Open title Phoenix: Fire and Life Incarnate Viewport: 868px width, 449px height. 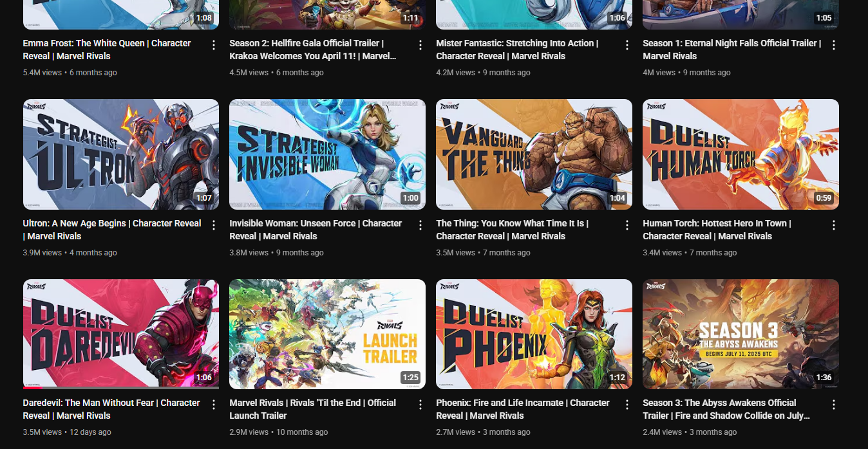point(523,409)
